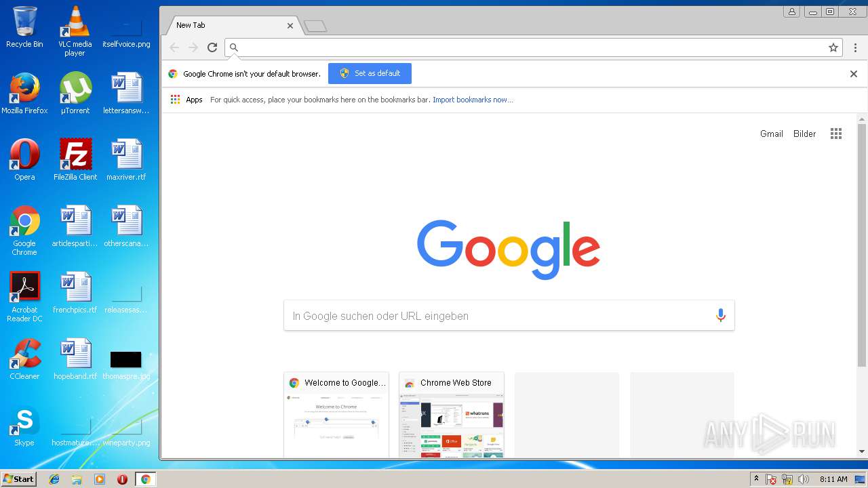Close the New Tab tab
This screenshot has width=868, height=488.
(290, 26)
